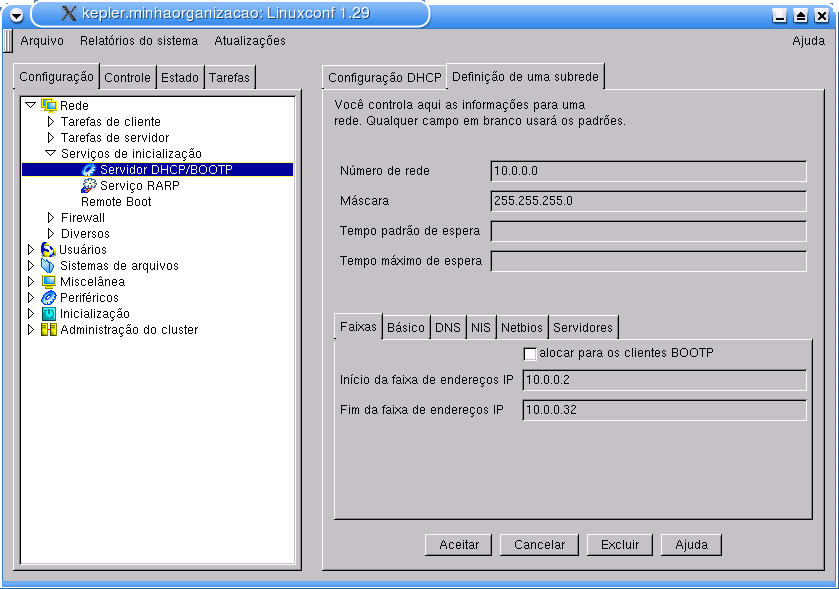Expand Tarefas de servidor

coord(51,137)
